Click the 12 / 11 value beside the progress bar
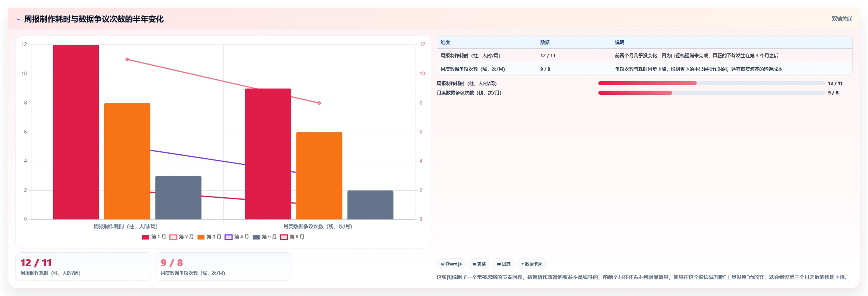The image size is (868, 296). point(835,84)
